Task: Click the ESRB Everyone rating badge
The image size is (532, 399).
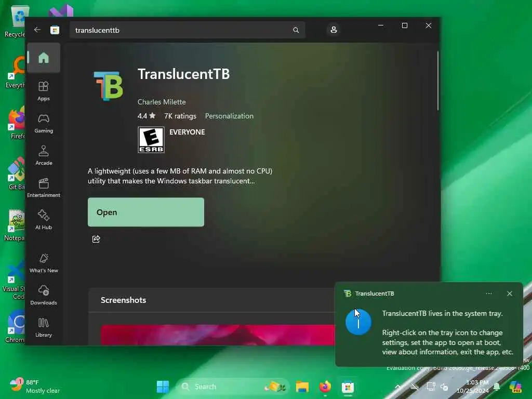Action: (x=151, y=140)
